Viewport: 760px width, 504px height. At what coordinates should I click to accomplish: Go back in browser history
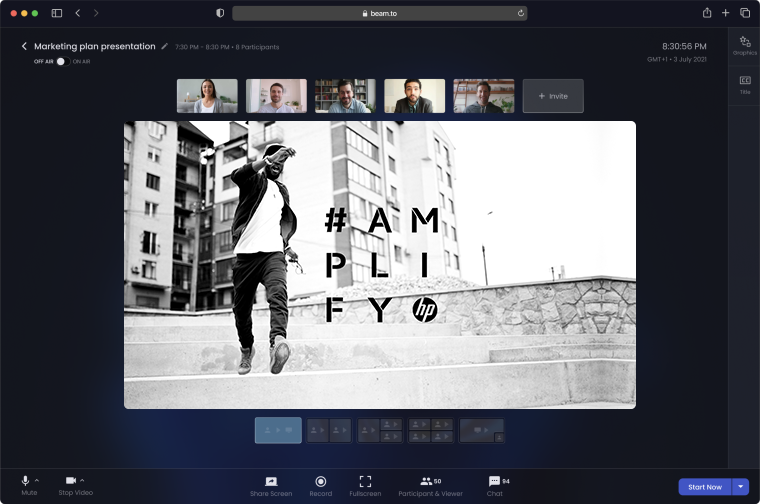[x=78, y=13]
